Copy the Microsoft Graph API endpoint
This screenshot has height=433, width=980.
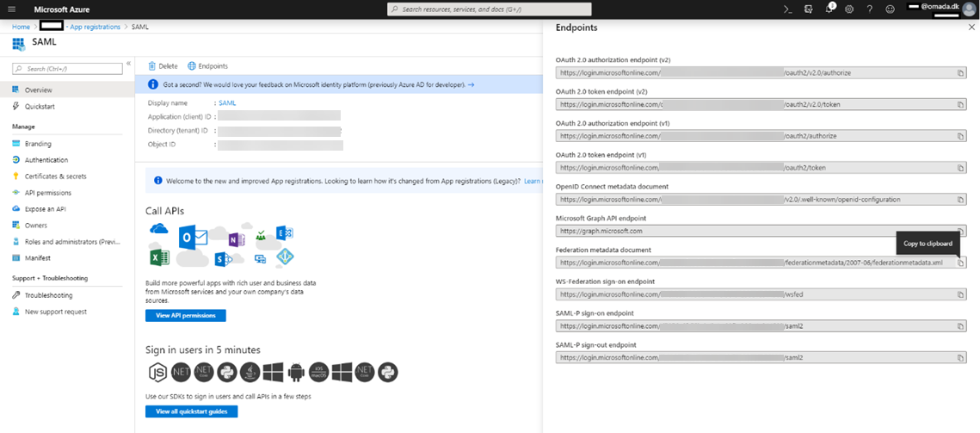pos(960,231)
